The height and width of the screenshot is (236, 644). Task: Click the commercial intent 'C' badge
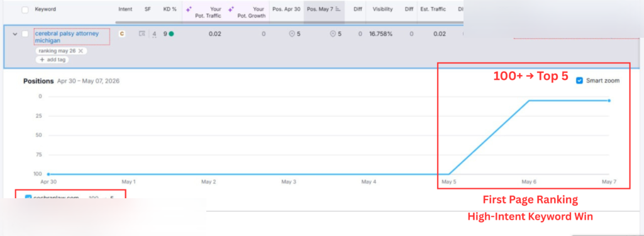[x=122, y=34]
